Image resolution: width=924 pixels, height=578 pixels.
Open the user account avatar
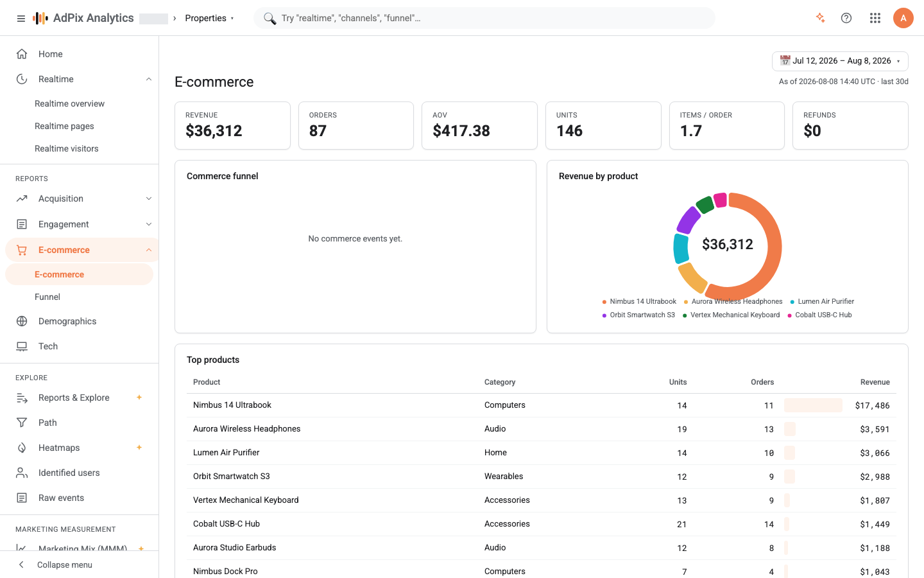coord(903,18)
